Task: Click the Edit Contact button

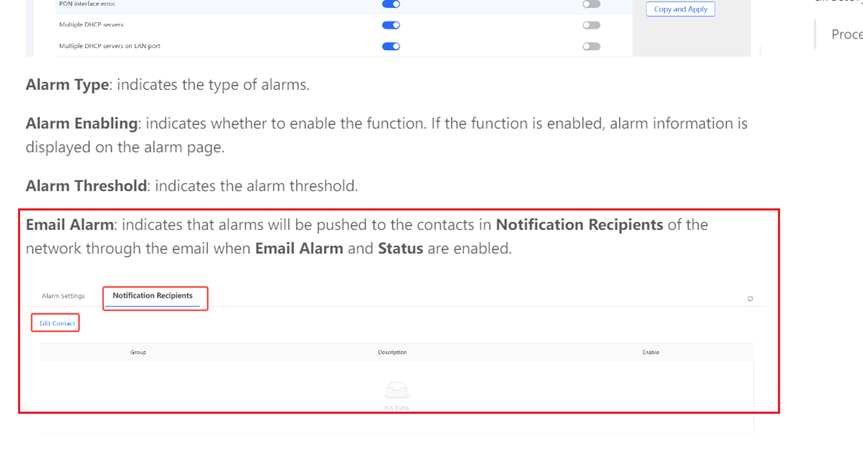Action: click(x=57, y=323)
